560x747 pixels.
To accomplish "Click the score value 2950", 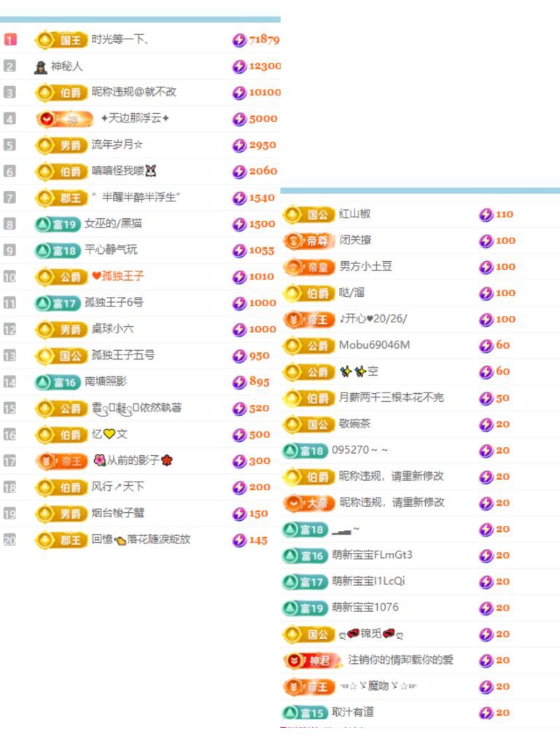I will [x=262, y=145].
